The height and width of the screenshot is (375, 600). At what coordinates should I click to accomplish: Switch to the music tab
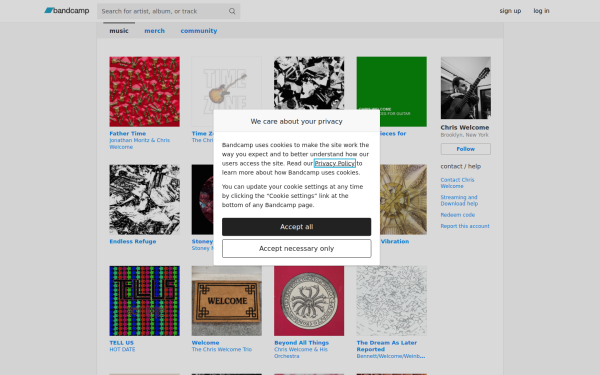(x=119, y=31)
